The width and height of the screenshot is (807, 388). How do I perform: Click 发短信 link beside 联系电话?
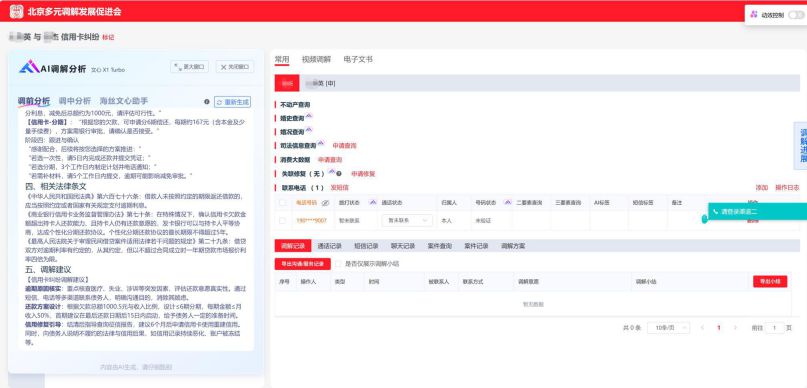pyautogui.click(x=339, y=187)
